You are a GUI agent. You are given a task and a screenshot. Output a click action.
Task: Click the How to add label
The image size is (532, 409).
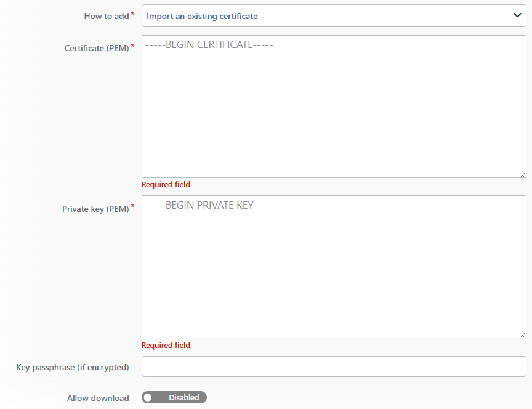point(106,16)
